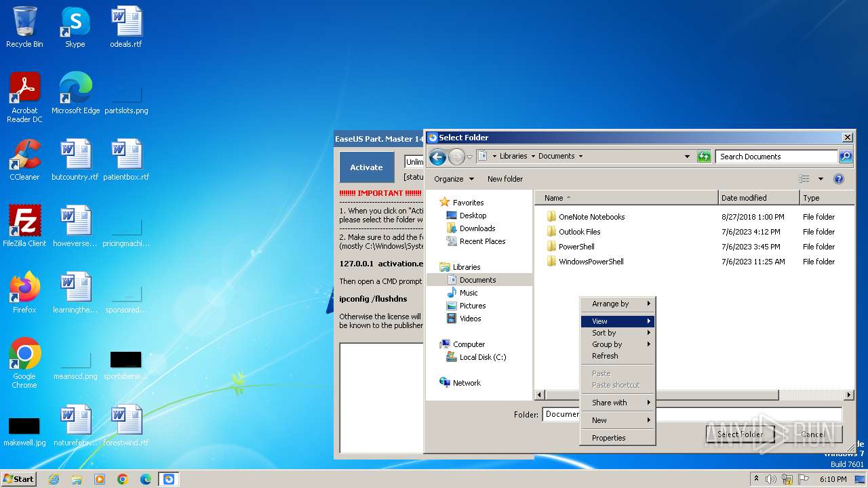
Task: Open Windows Explorer from the taskbar
Action: pyautogui.click(x=77, y=479)
